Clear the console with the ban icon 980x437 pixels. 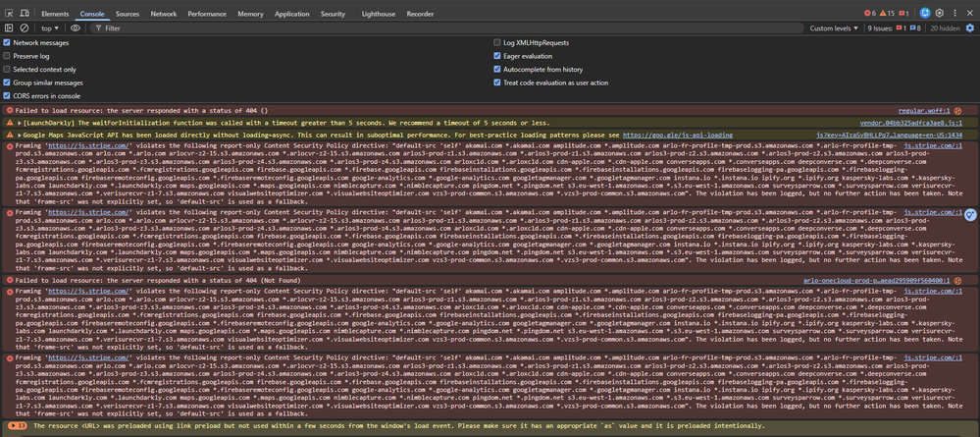(x=25, y=28)
